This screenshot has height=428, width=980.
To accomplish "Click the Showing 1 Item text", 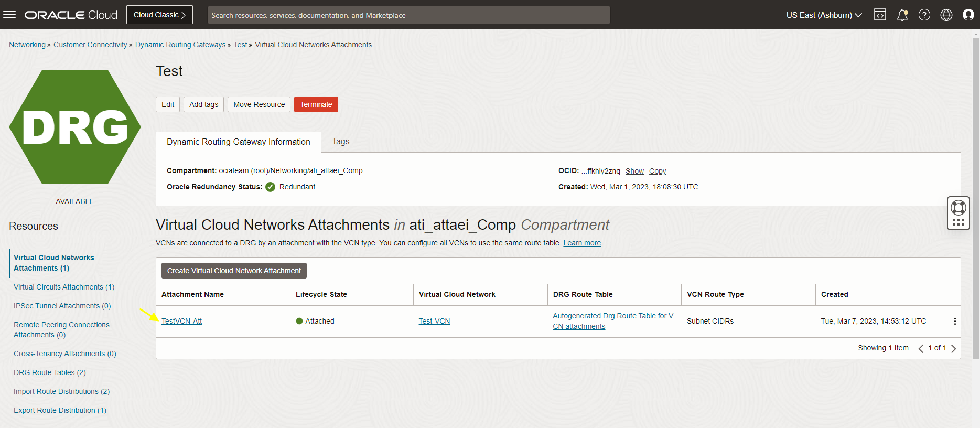I will click(x=883, y=348).
